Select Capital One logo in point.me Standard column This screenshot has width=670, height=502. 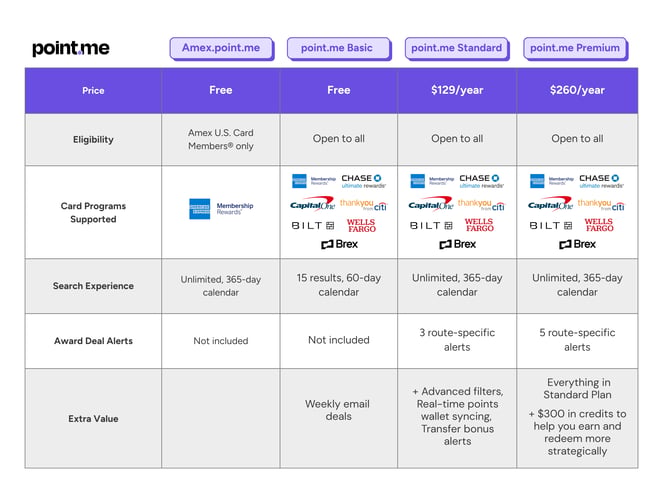pos(430,204)
